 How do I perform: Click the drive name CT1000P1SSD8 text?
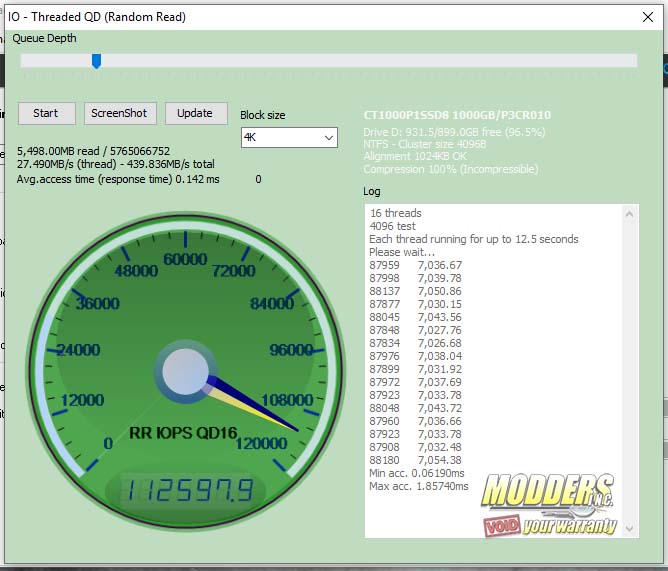click(457, 115)
